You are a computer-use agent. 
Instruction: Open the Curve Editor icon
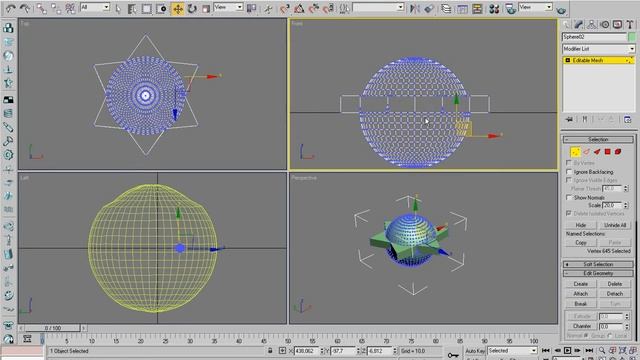pyautogui.click(x=462, y=8)
